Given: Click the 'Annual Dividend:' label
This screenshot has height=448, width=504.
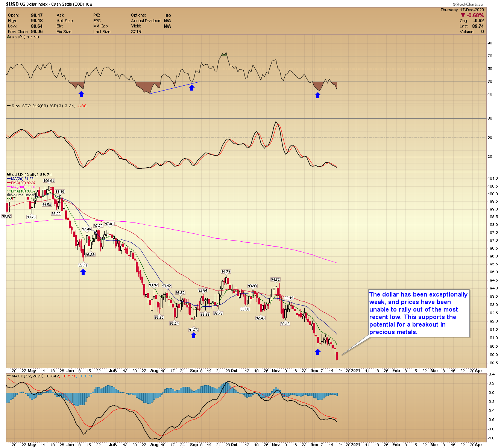Looking at the screenshot, I should tap(146, 21).
